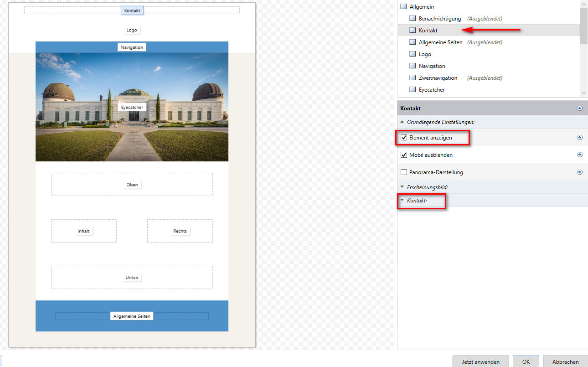The width and height of the screenshot is (588, 367).
Task: Reset the Mobil ausblenden setting
Action: (x=580, y=155)
